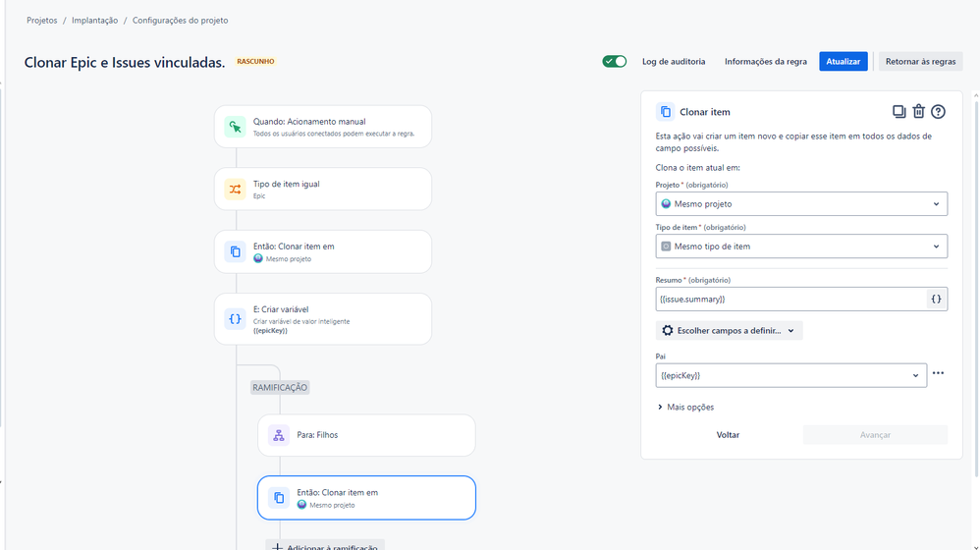This screenshot has width=980, height=550.
Task: Select the Quando: Acionamento manual card
Action: pyautogui.click(x=323, y=127)
